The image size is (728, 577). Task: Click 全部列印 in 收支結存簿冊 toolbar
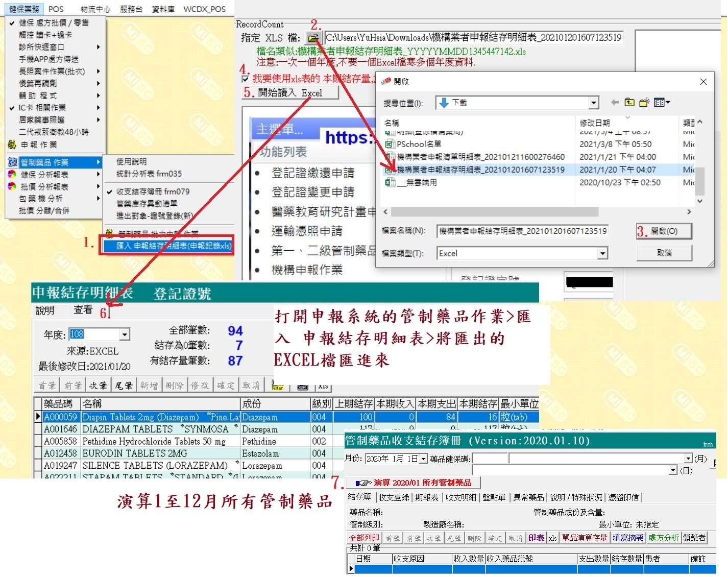[364, 538]
